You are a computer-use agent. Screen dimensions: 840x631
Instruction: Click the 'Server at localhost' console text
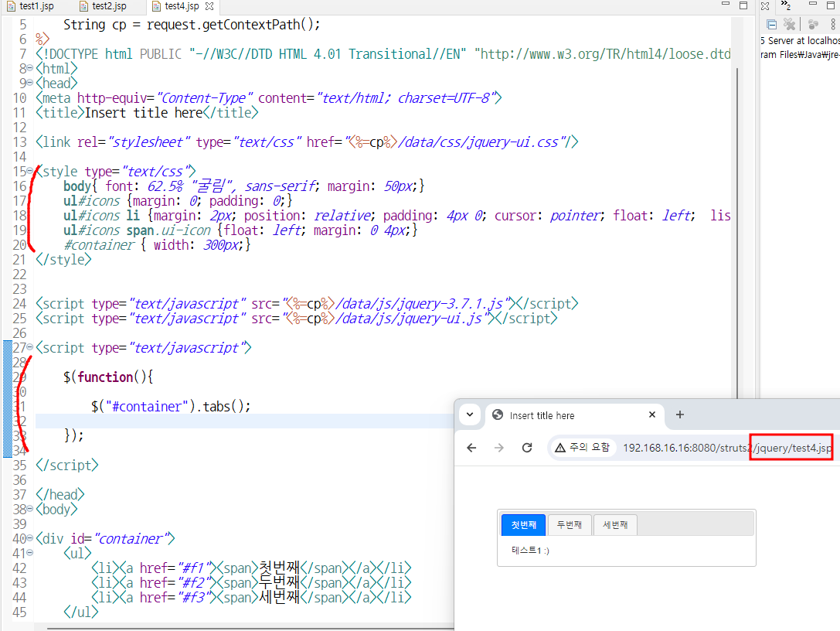(804, 41)
